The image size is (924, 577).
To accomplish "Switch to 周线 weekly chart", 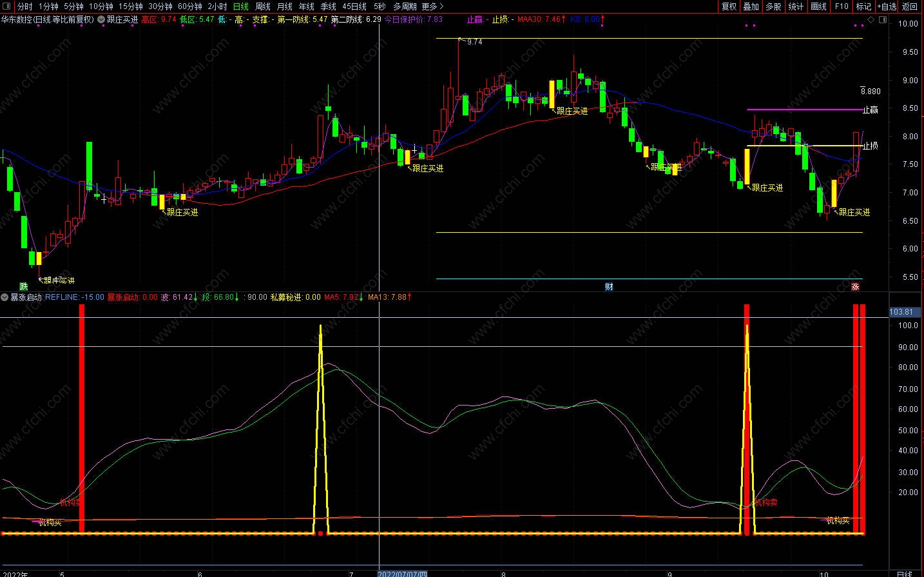I will 263,6.
